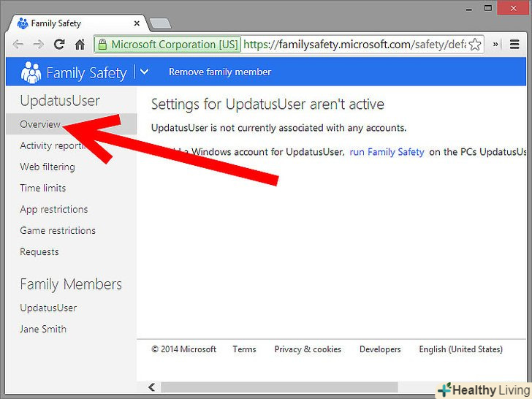Open the Chrome hamburger menu
This screenshot has width=532, height=399.
[x=514, y=45]
